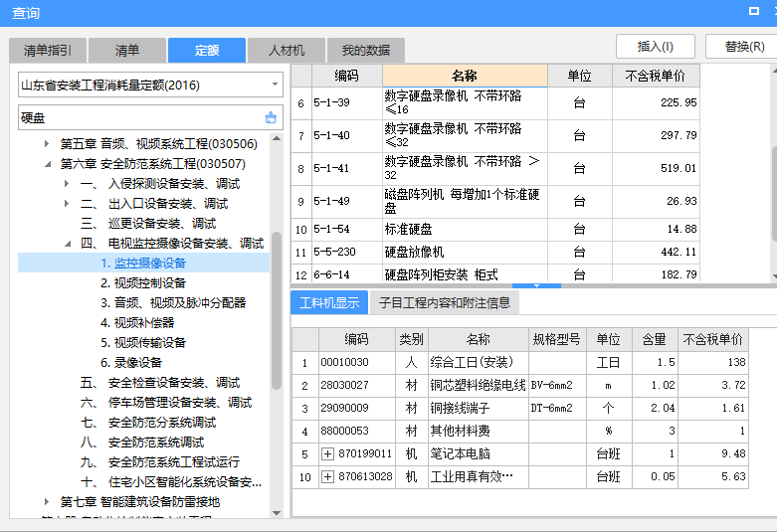The height and width of the screenshot is (532, 777).
Task: Select 磁盘阵列机 每增加1个标准硬盘 row
Action: [495, 202]
